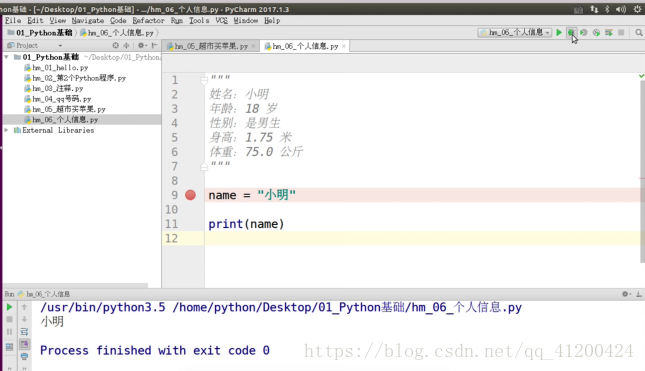Click hm_06_个人信息.py breadcrumb in navigation bar
Screen dimensions: 645x371
tap(116, 32)
